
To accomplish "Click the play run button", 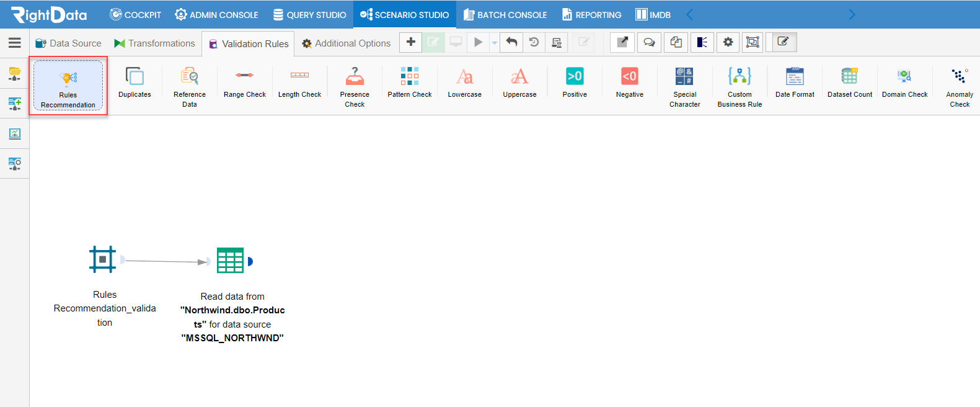I will (x=478, y=42).
